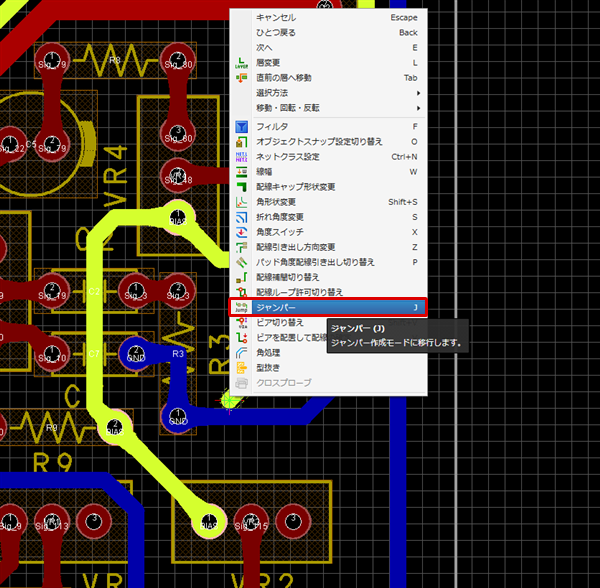
Task: Click the blue GND pad of R3
Action: pyautogui.click(x=137, y=353)
